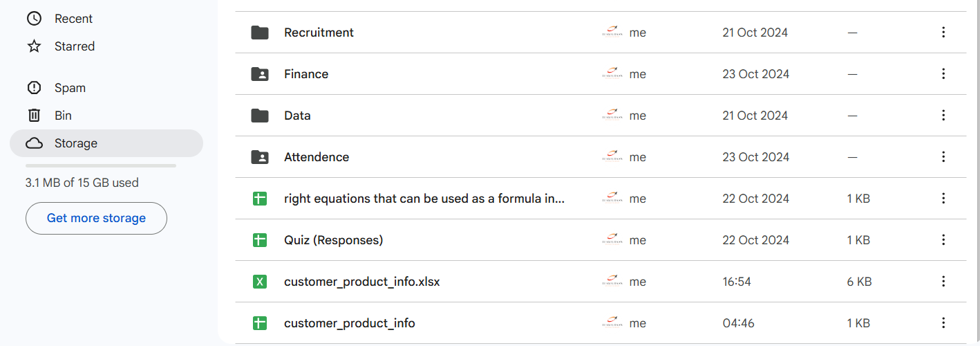Screen dimensions: 980x346
Task: Select the Storage cloud icon
Action: pyautogui.click(x=34, y=143)
